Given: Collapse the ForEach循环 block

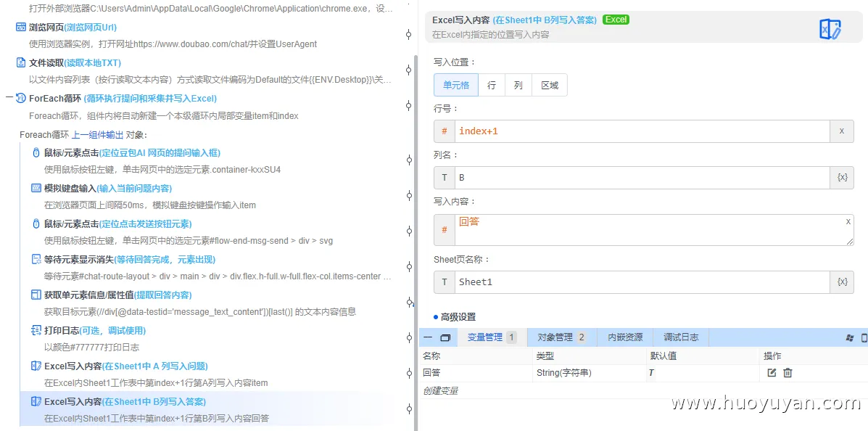Looking at the screenshot, I should pos(8,98).
